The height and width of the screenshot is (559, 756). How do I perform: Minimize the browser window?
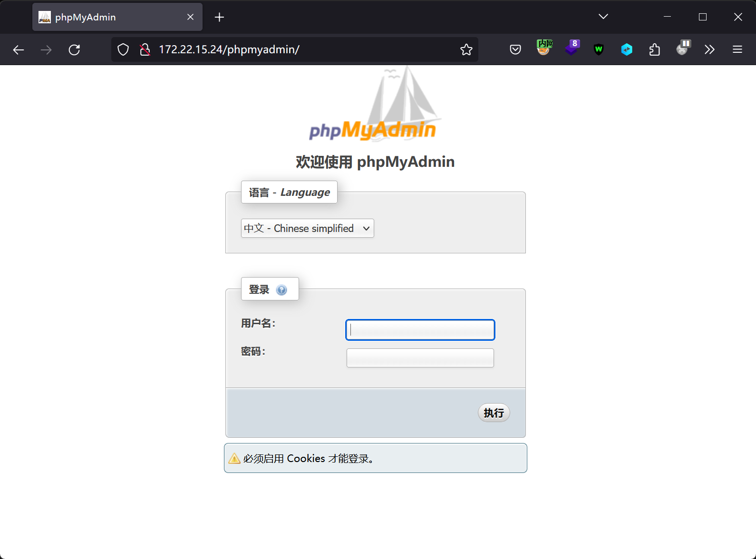667,17
